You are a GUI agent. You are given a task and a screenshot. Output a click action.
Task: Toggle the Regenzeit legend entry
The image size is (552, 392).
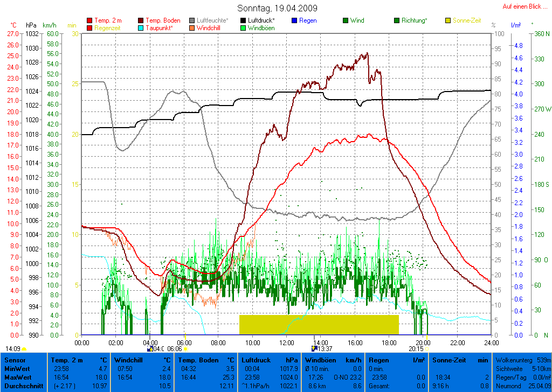[x=109, y=28]
